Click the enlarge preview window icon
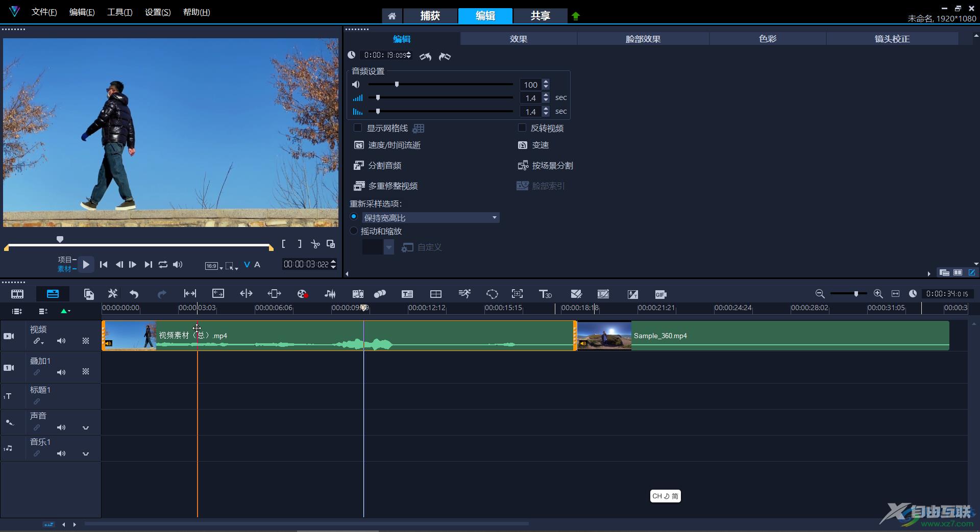 [x=331, y=244]
